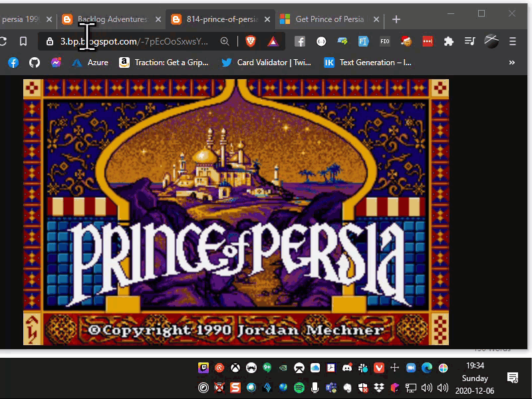Image resolution: width=532 pixels, height=399 pixels.
Task: Open the Microsoft Teams tray icon
Action: click(331, 388)
